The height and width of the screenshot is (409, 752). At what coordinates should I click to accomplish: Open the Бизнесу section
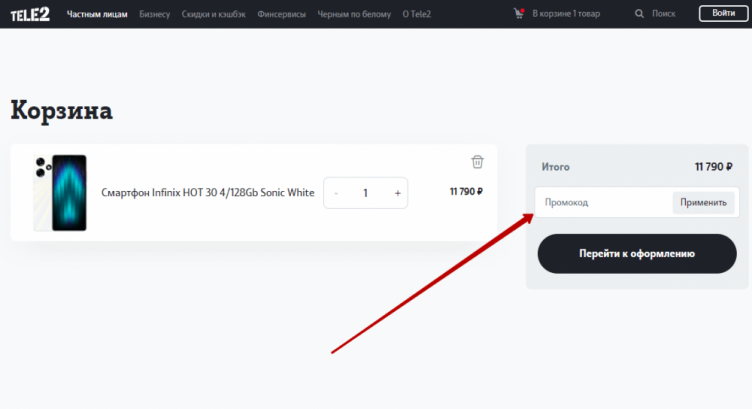155,14
